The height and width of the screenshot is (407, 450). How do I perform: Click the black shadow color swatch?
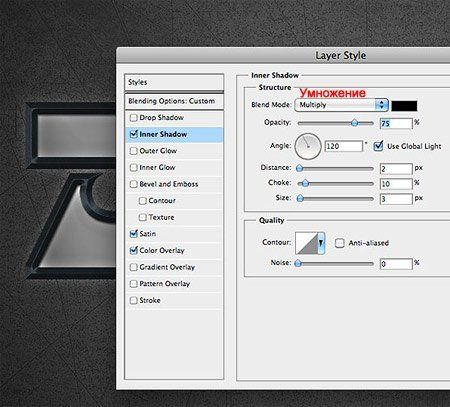click(404, 106)
